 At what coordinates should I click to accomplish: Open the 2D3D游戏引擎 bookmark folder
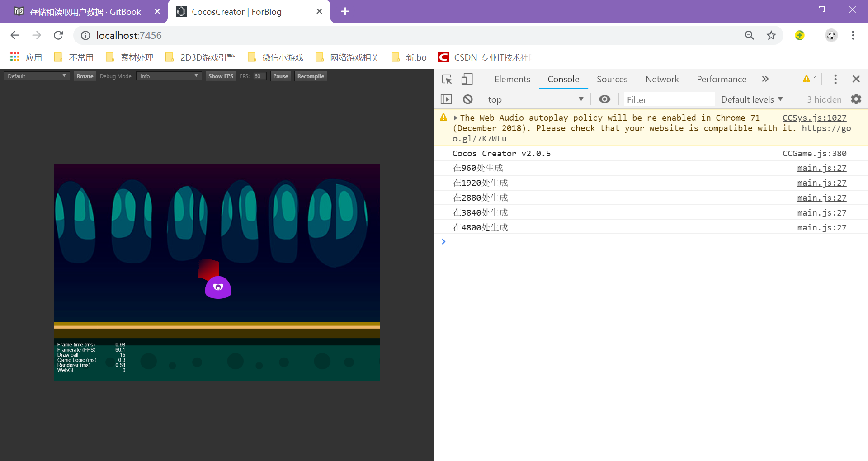click(200, 57)
